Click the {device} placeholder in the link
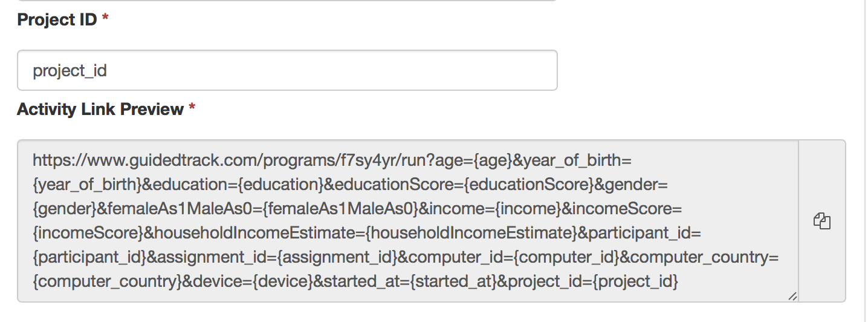Viewport: 868px width, 322px height. tap(278, 281)
